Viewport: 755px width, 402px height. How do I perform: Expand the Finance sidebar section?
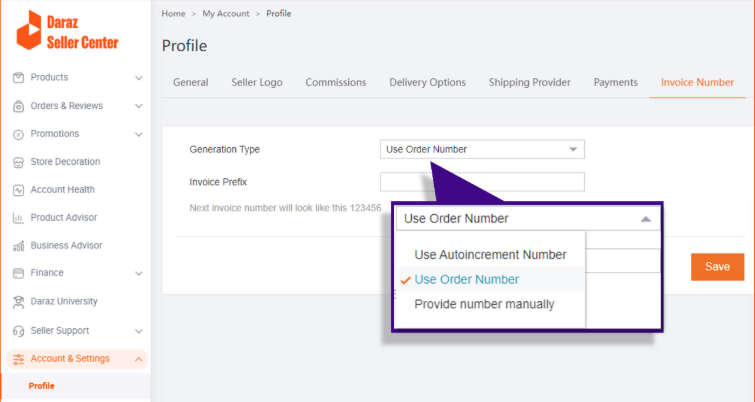click(138, 273)
